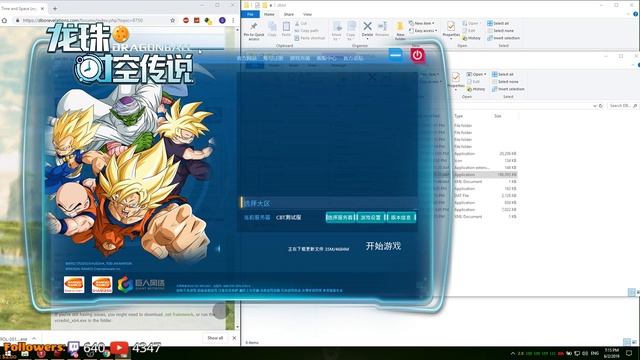Viewport: 640px width, 360px height.
Task: Click Pin to Quick access in top Explorer ribbon
Action: click(253, 31)
